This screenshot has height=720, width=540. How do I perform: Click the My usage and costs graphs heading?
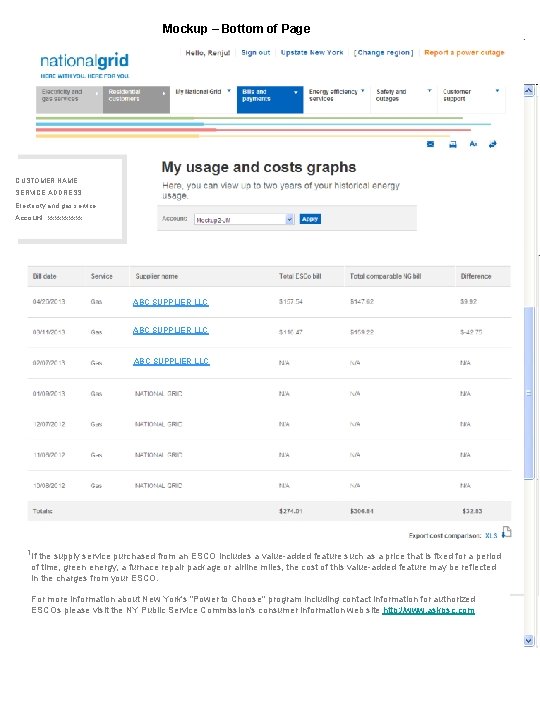259,167
